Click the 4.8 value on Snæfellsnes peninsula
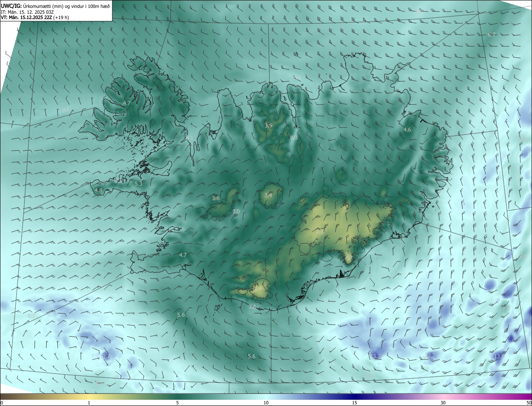 pyautogui.click(x=99, y=191)
